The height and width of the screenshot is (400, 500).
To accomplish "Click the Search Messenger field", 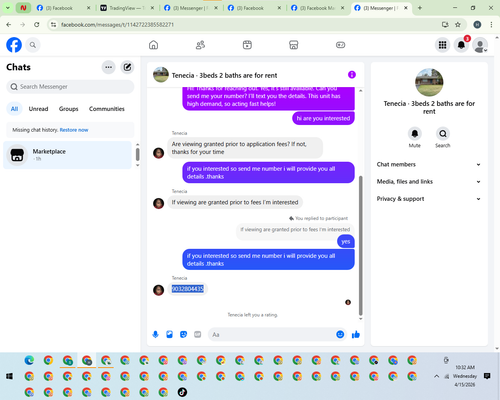I will pos(70,87).
